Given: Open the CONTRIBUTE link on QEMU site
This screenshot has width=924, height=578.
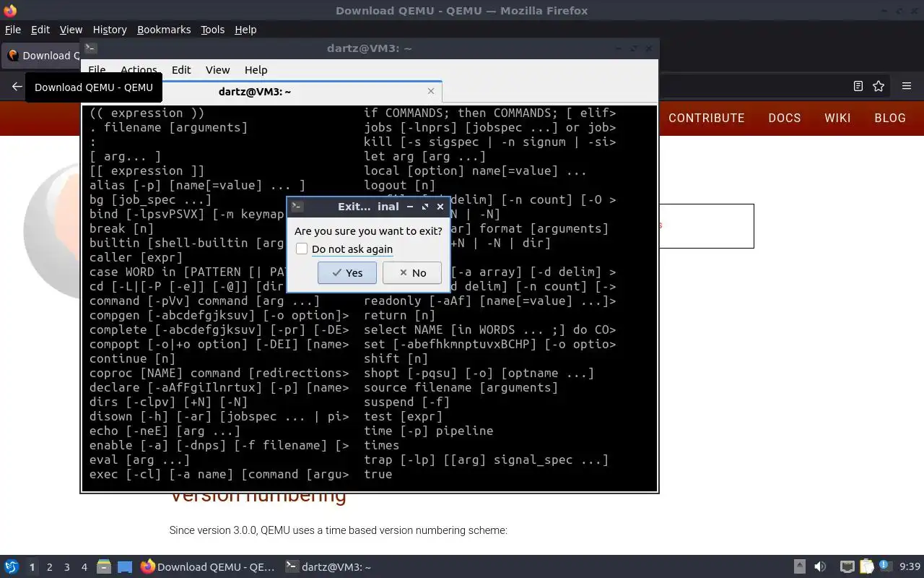Looking at the screenshot, I should [706, 118].
